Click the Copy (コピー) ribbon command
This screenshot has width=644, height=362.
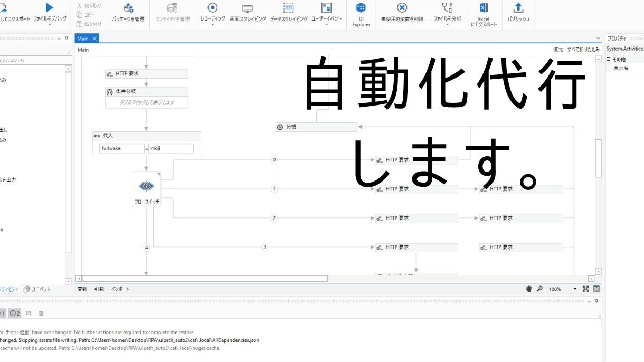86,14
